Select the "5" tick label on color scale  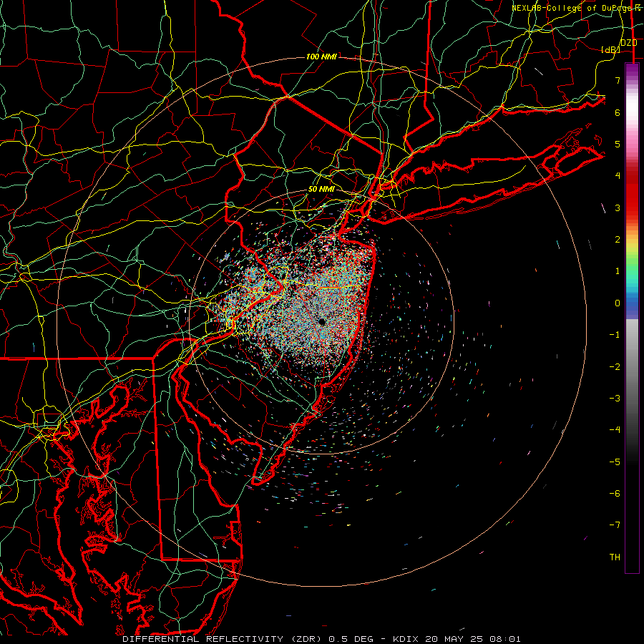(x=618, y=144)
